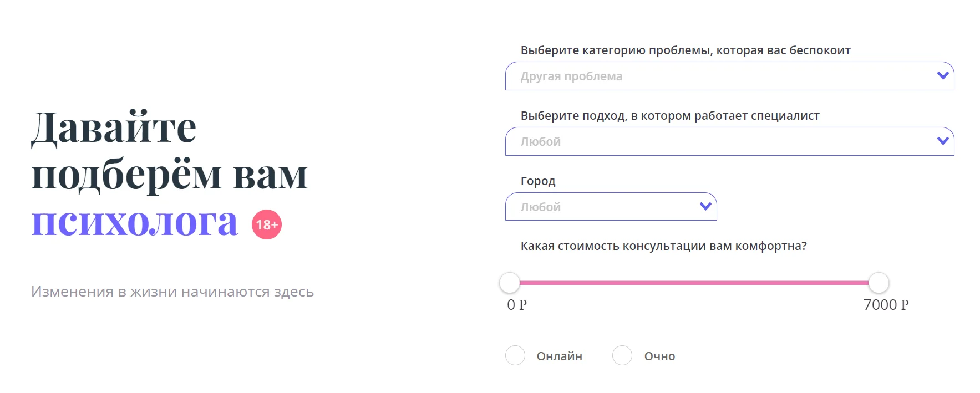Click the chevron arrow in the problem category dropdown

tap(942, 75)
